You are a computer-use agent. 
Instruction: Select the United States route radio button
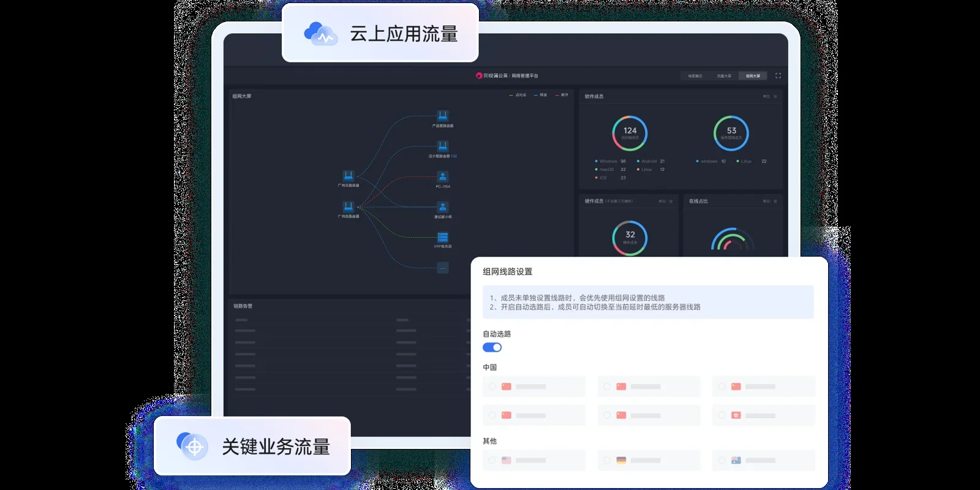[492, 460]
